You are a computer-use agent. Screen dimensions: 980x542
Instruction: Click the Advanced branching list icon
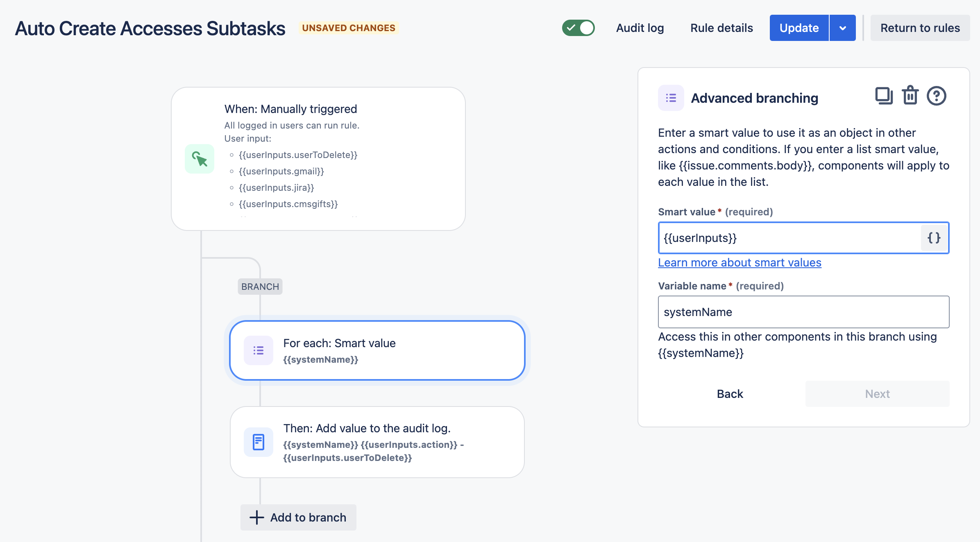coord(671,98)
